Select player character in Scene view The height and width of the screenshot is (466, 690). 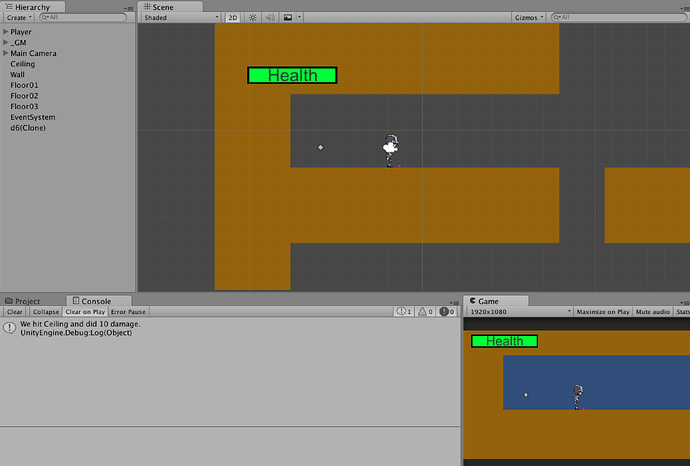click(390, 151)
